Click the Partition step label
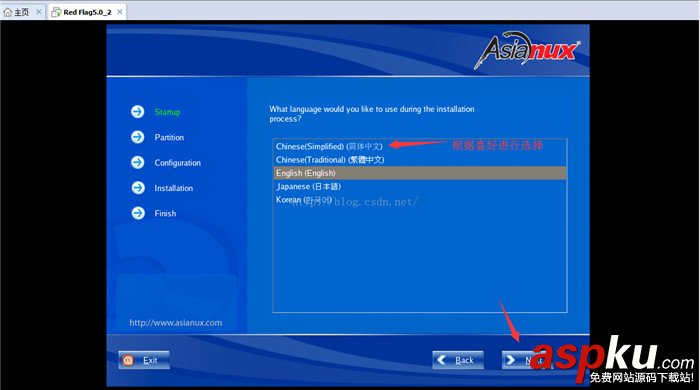700x390 pixels. tap(169, 137)
